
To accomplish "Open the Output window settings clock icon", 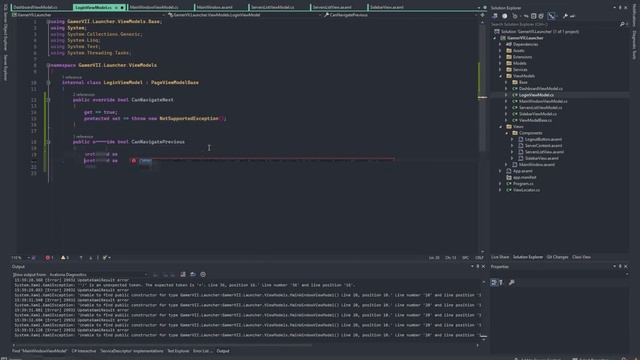I will (203, 275).
